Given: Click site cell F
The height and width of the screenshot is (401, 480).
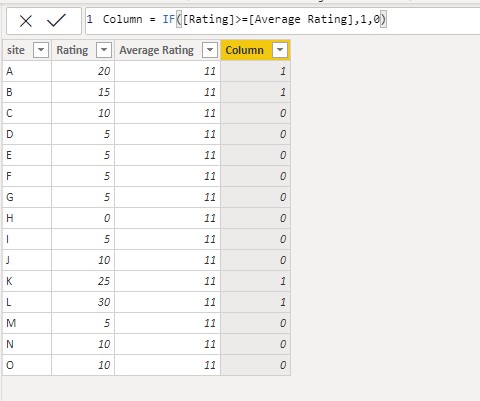Looking at the screenshot, I should click(27, 176).
